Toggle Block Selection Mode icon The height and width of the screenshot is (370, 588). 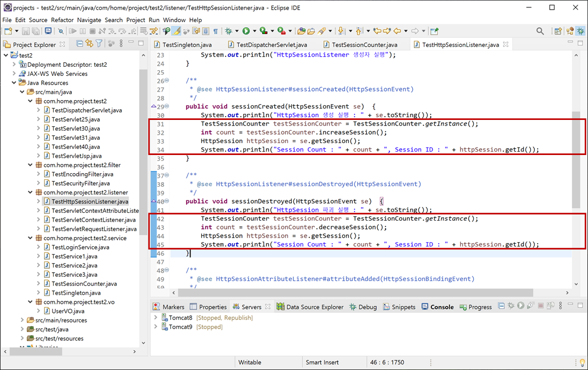pyautogui.click(x=206, y=31)
